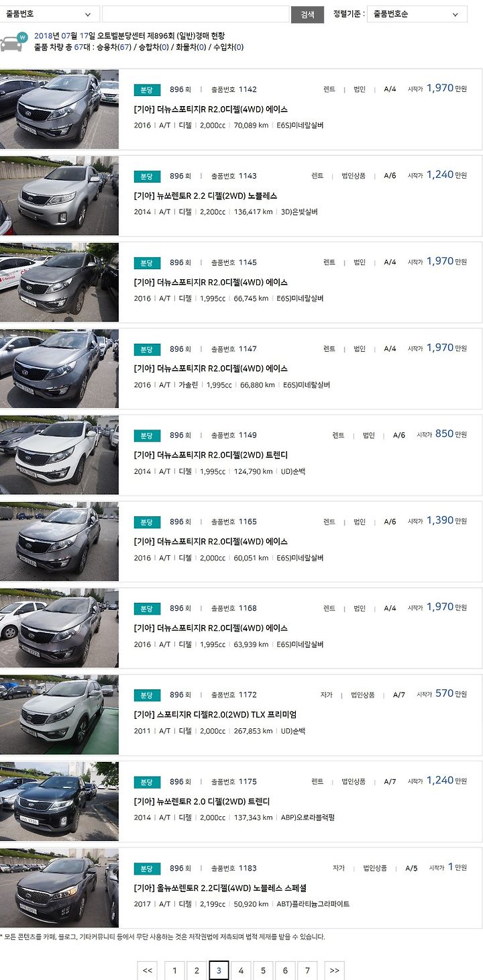Jump to page 7 in pagination
Viewport: 483px width, 980px height.
click(x=307, y=971)
